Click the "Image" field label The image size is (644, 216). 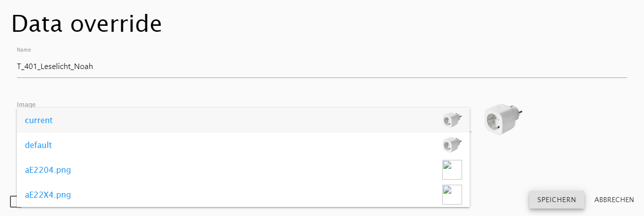(26, 104)
